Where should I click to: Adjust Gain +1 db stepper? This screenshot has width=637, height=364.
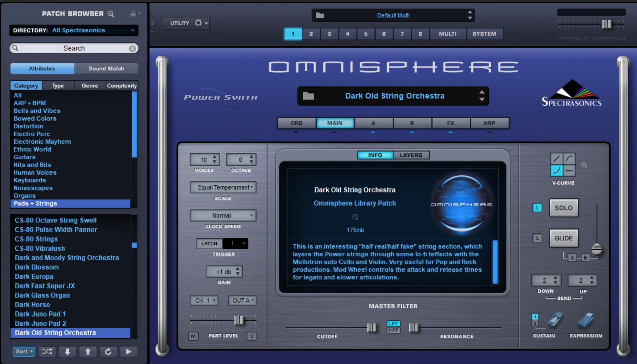click(x=238, y=272)
